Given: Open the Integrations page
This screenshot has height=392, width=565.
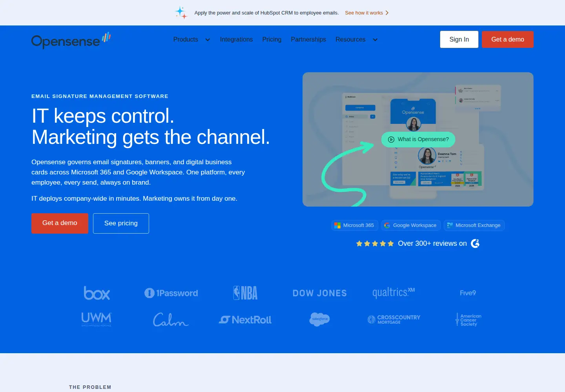Looking at the screenshot, I should coord(236,40).
